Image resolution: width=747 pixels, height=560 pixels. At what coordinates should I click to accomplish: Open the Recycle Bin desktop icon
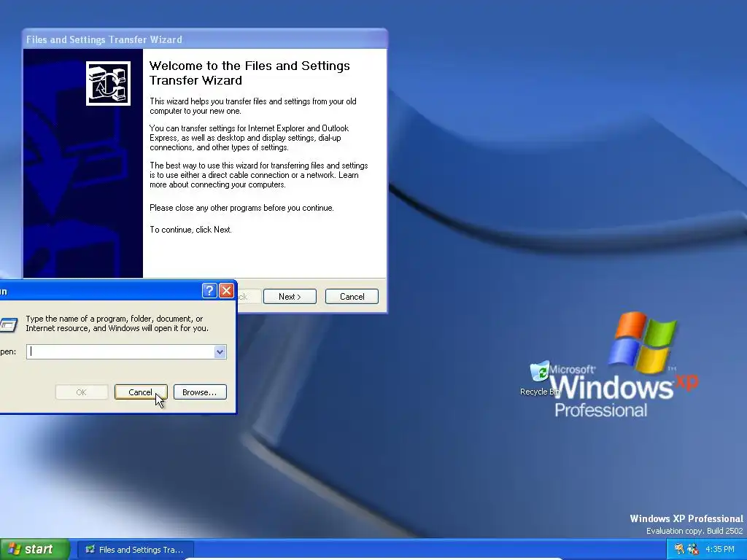click(x=540, y=378)
